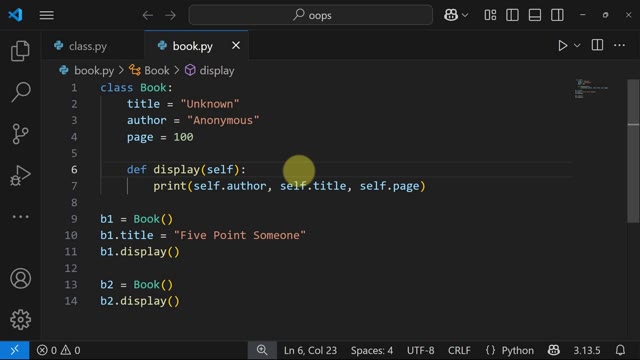This screenshot has height=360, width=640.
Task: Click b2 = Book() on line 13
Action: click(x=136, y=284)
